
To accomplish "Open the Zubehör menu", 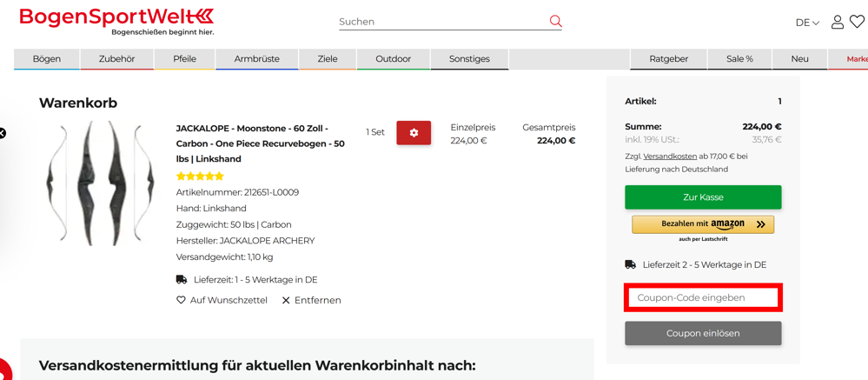I will (x=116, y=59).
